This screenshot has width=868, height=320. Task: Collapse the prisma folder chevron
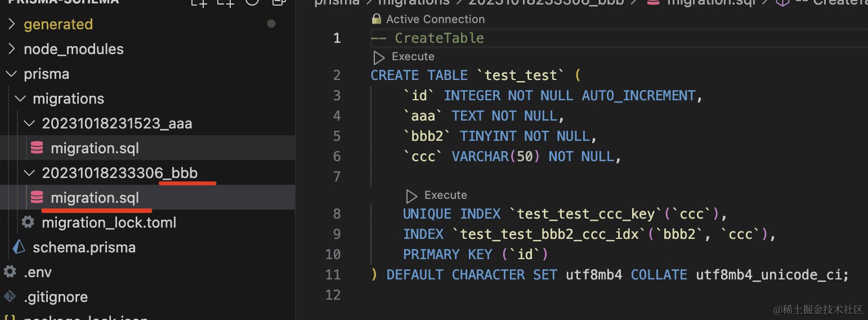coord(11,74)
